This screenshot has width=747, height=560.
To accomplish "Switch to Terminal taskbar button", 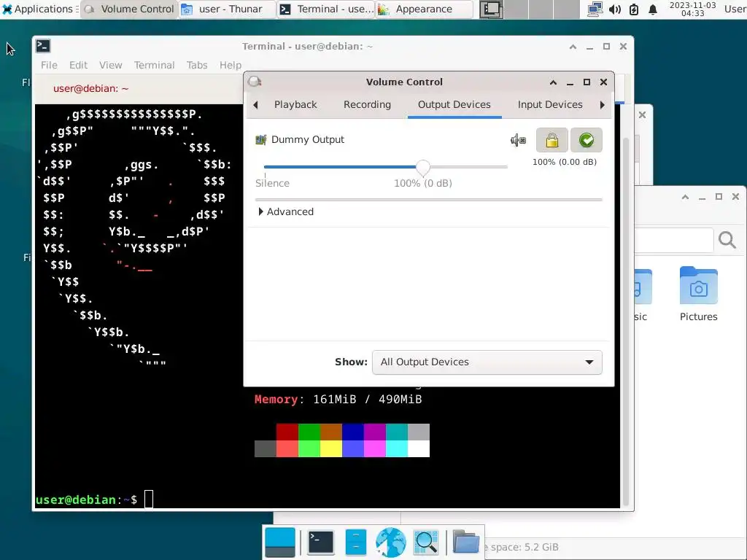I will (x=326, y=9).
